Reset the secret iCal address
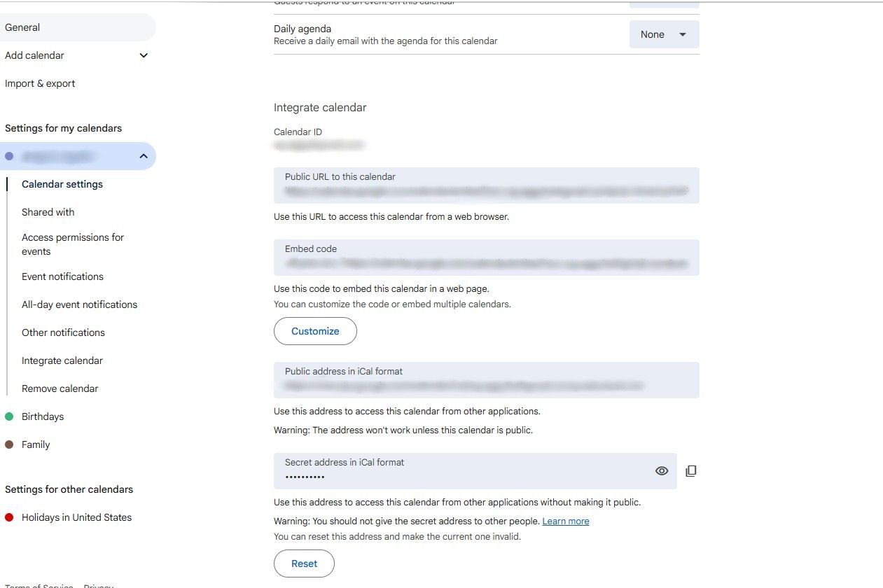This screenshot has height=588, width=883. [304, 563]
